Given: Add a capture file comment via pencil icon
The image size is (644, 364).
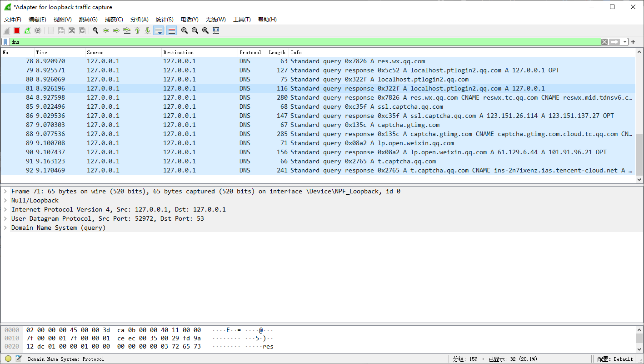Looking at the screenshot, I should [19, 359].
